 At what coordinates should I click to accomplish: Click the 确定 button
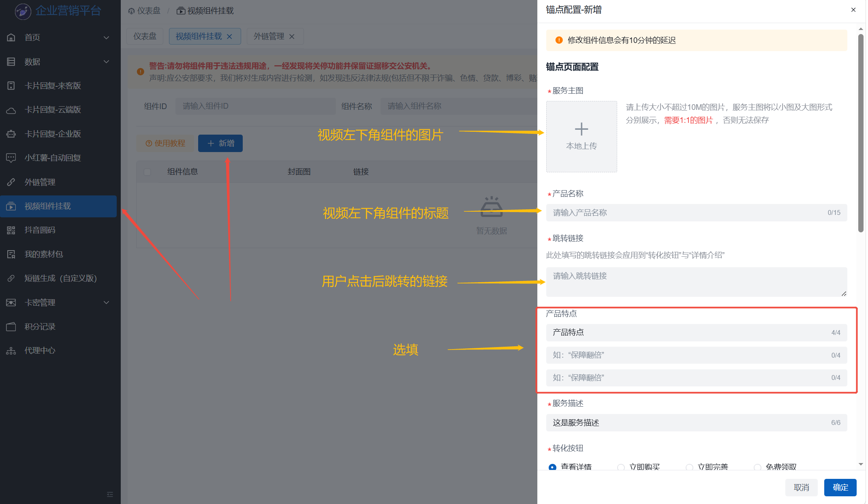(840, 487)
